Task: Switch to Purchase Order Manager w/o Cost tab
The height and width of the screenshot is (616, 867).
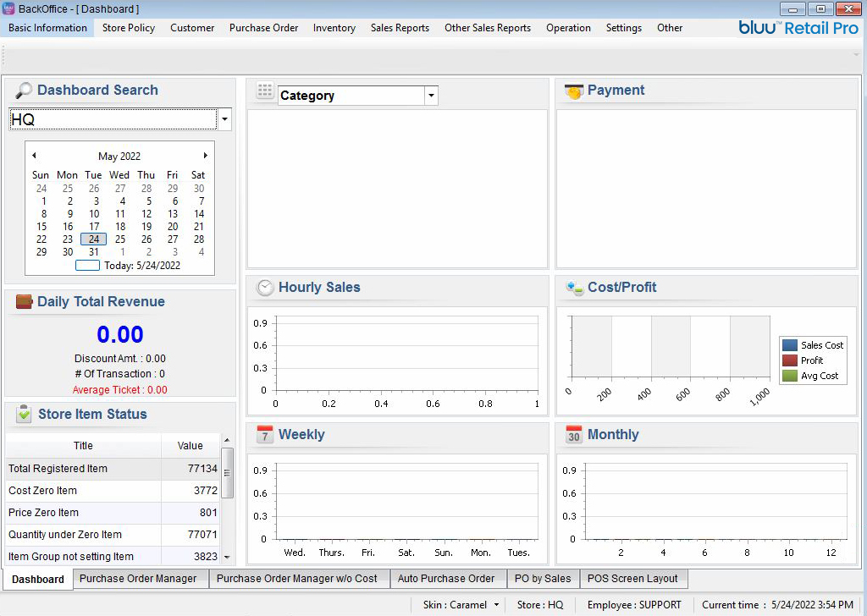Action: pos(297,579)
